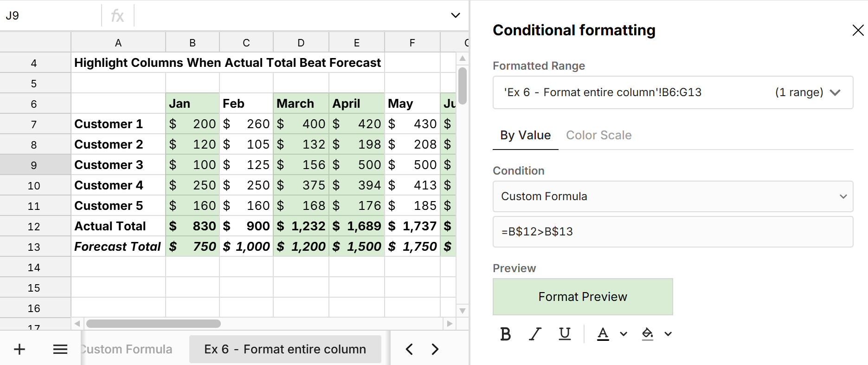Open the Custom Formula sheet tab
This screenshot has height=365, width=868.
pyautogui.click(x=127, y=349)
